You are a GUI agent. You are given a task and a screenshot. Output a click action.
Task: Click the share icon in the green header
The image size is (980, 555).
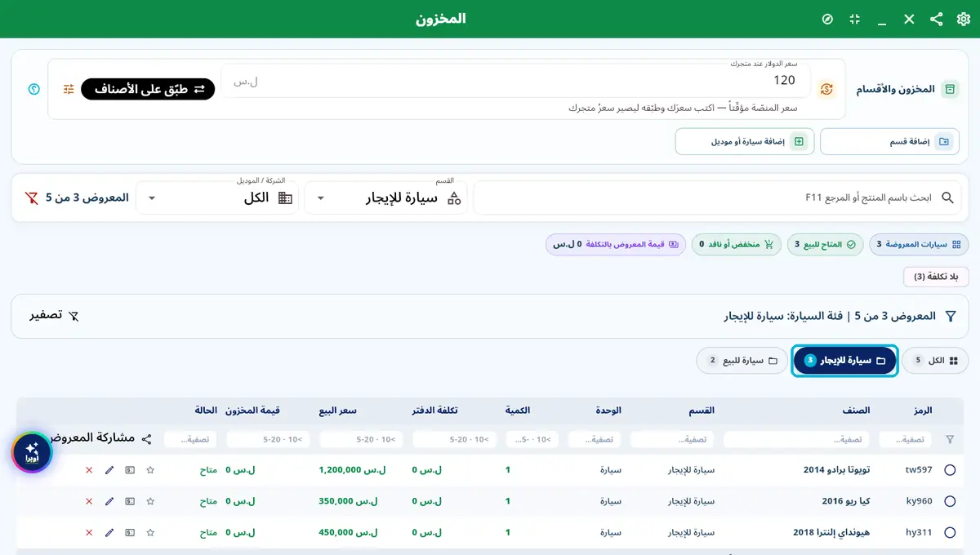coord(936,19)
